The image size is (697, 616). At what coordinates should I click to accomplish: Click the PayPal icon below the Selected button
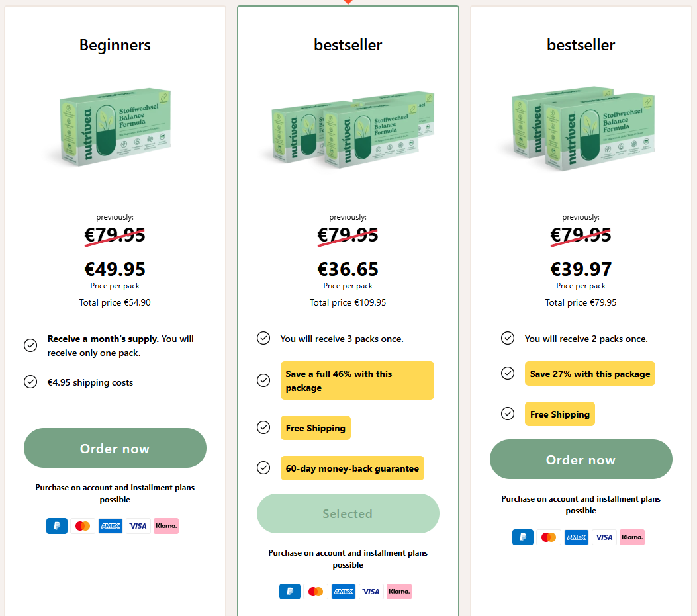pyautogui.click(x=290, y=592)
